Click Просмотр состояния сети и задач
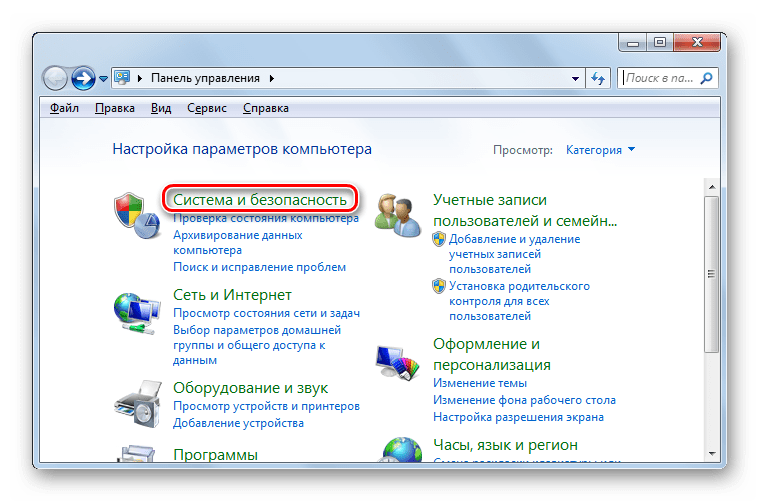 point(267,313)
